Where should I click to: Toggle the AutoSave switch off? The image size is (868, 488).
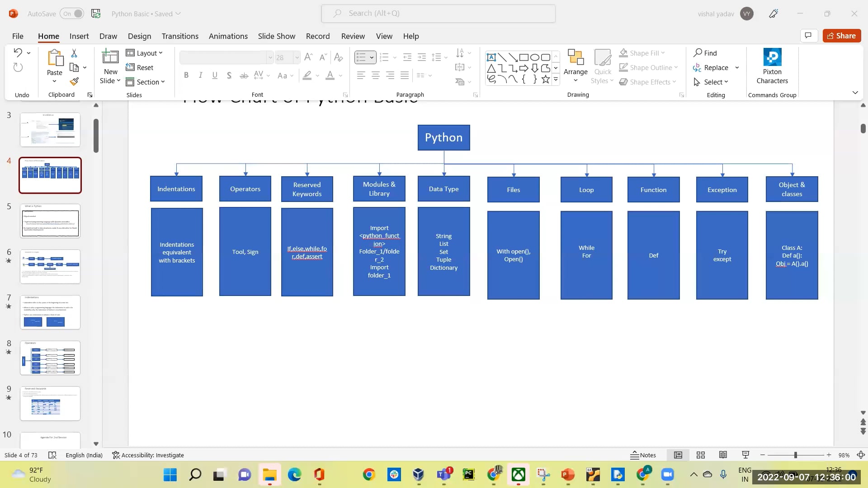point(73,14)
